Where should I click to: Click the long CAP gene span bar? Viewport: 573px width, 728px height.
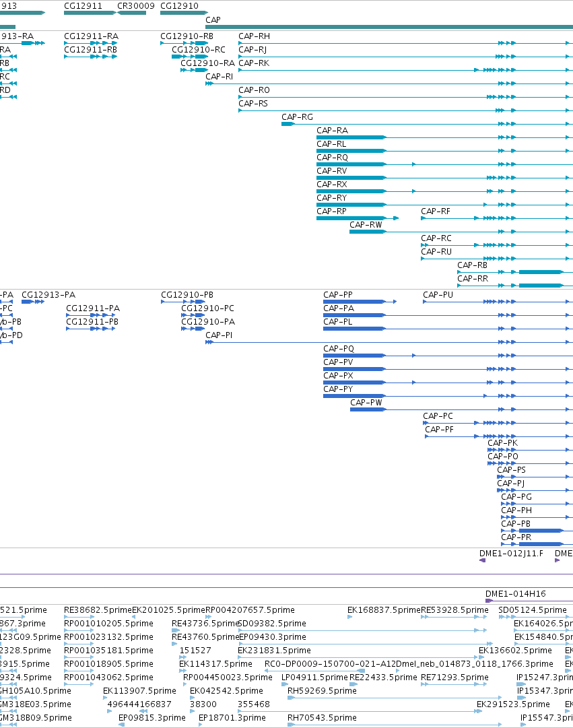[389, 27]
